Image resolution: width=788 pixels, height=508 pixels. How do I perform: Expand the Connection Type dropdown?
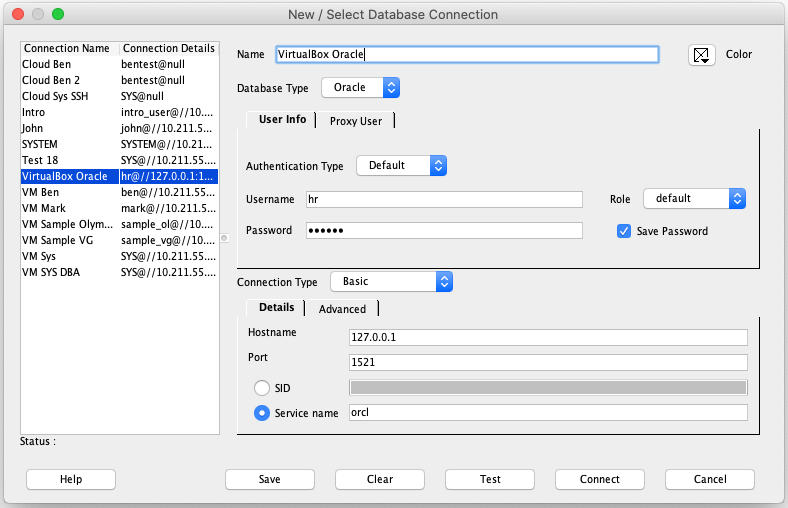[x=392, y=282]
